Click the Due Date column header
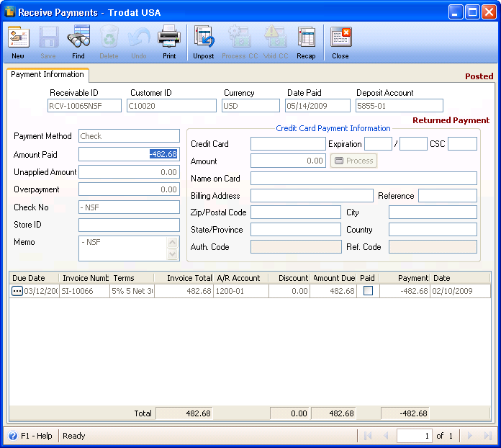 pos(34,278)
